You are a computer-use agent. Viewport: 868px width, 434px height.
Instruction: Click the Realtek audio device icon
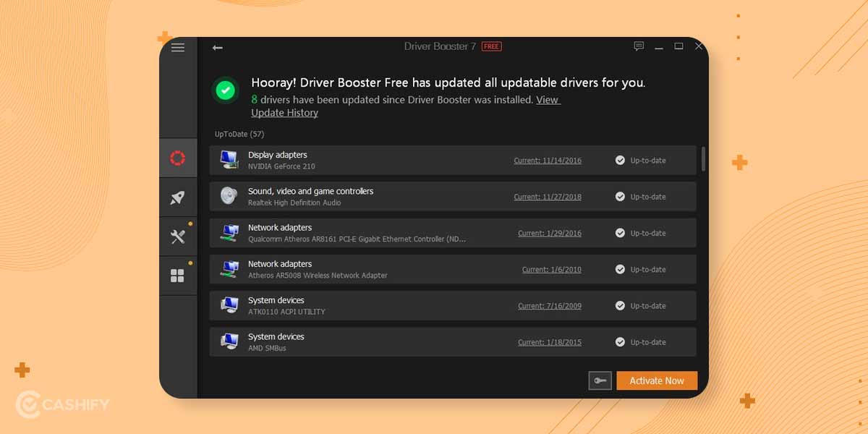point(229,196)
